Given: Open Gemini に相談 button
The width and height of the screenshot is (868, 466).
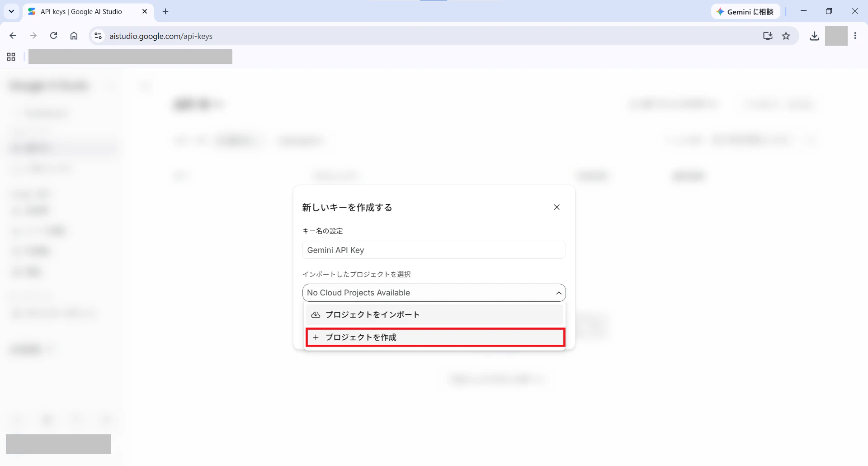Looking at the screenshot, I should point(745,12).
